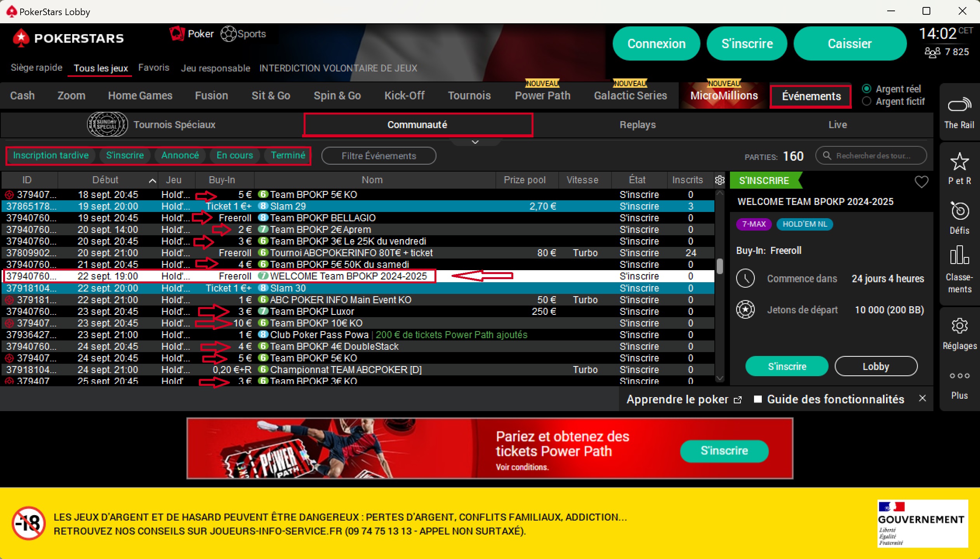This screenshot has width=980, height=559.
Task: Click the -18 age restriction icon
Action: tap(28, 524)
